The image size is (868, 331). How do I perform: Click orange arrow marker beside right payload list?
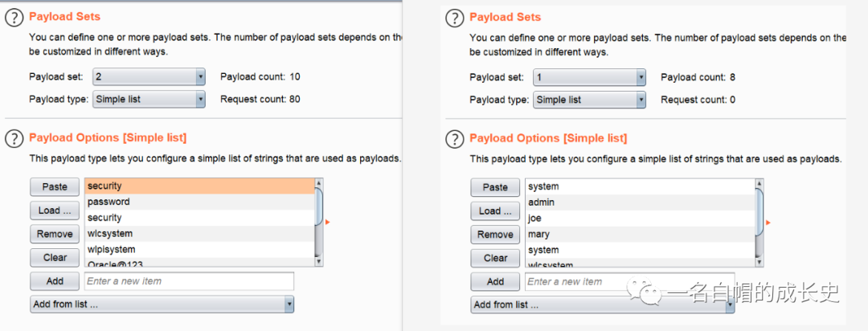click(768, 222)
